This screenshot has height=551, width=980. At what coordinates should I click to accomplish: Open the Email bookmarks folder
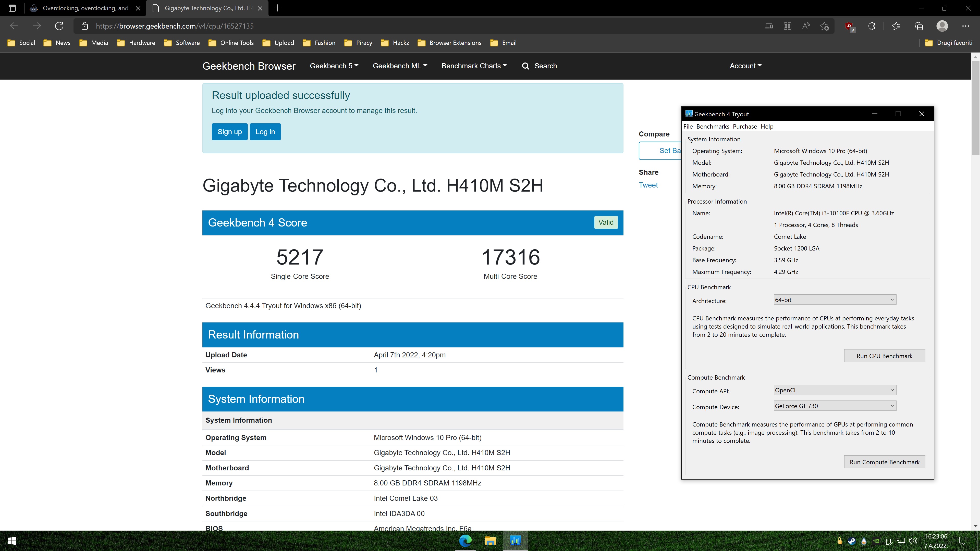click(x=503, y=43)
